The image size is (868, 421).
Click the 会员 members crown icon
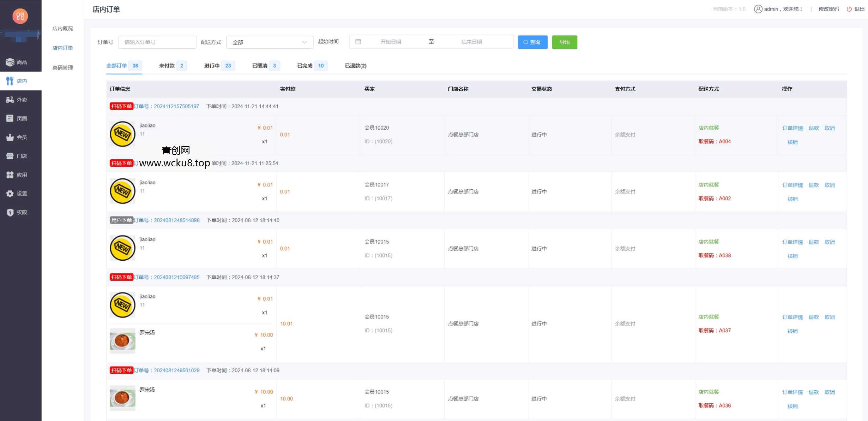[x=10, y=137]
